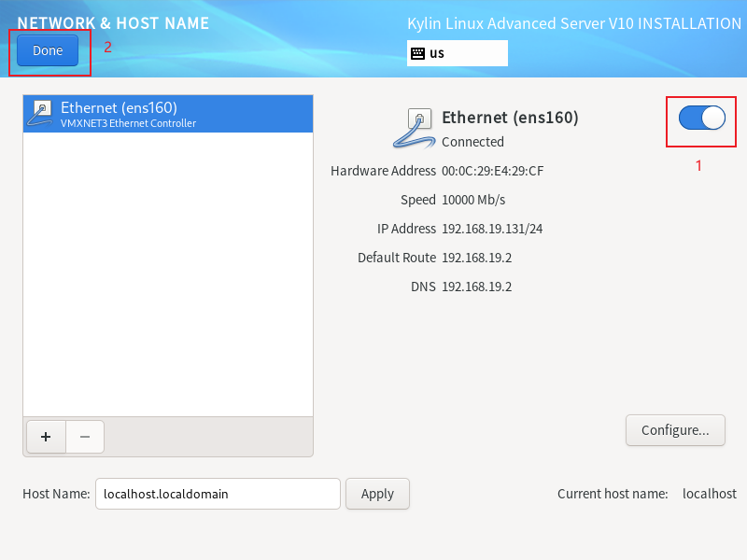Select the Ethernet (ens160) device in the list
The width and height of the screenshot is (747, 560).
(x=168, y=114)
